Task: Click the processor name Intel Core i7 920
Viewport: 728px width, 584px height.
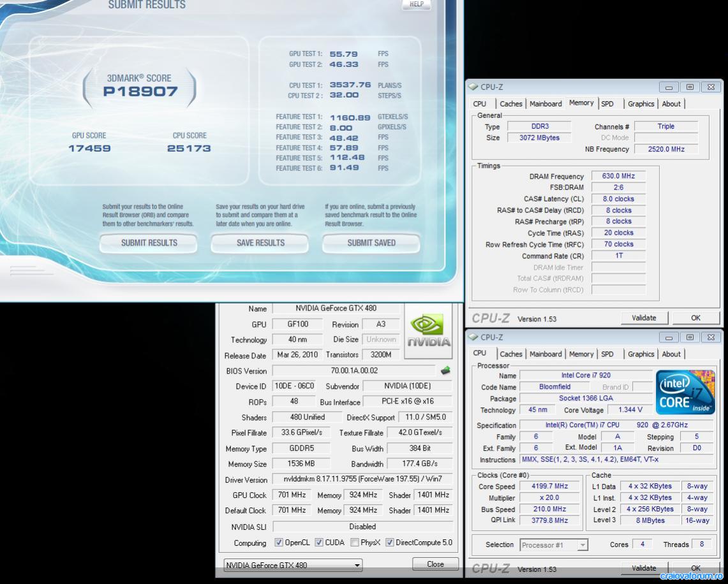Action: coord(586,376)
